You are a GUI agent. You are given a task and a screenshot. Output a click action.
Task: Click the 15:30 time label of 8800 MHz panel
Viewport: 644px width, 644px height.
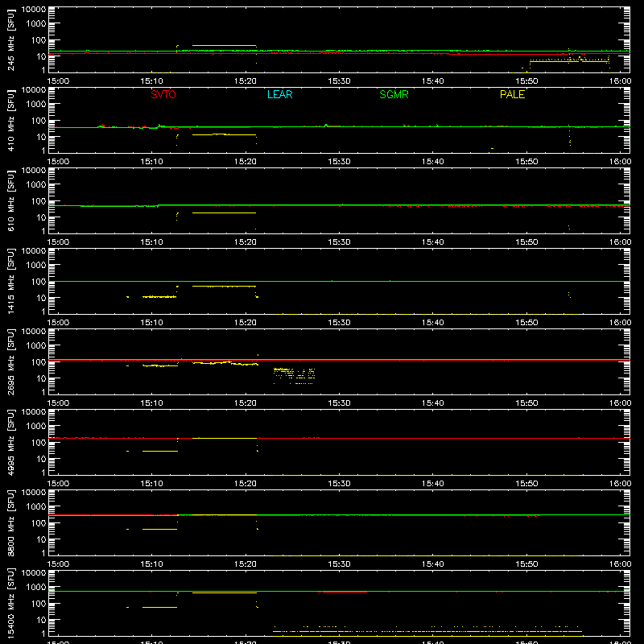click(339, 564)
